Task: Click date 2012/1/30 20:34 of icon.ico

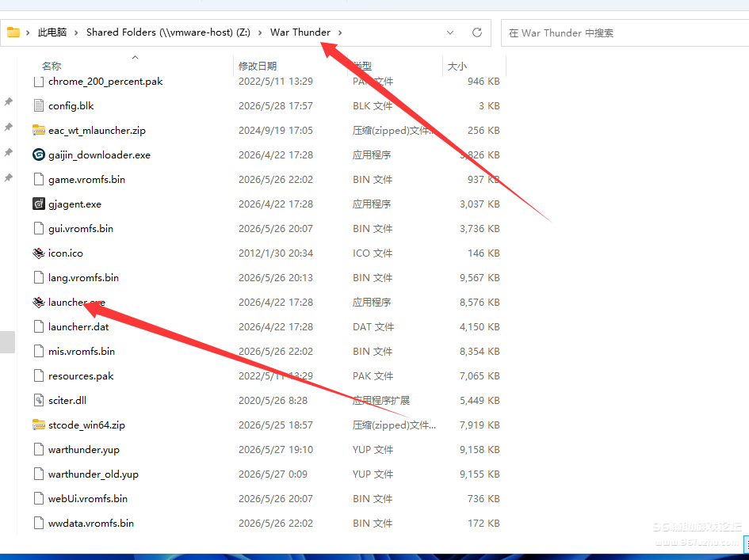Action: pyautogui.click(x=276, y=253)
